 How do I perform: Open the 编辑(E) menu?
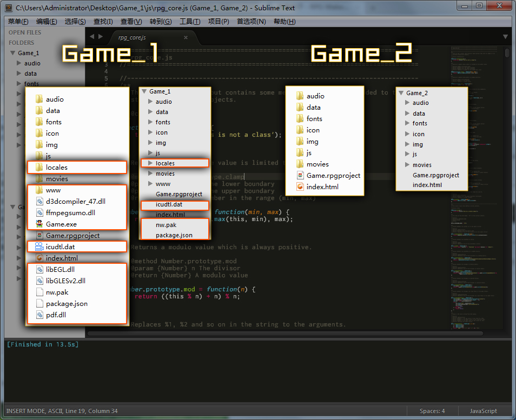(47, 22)
